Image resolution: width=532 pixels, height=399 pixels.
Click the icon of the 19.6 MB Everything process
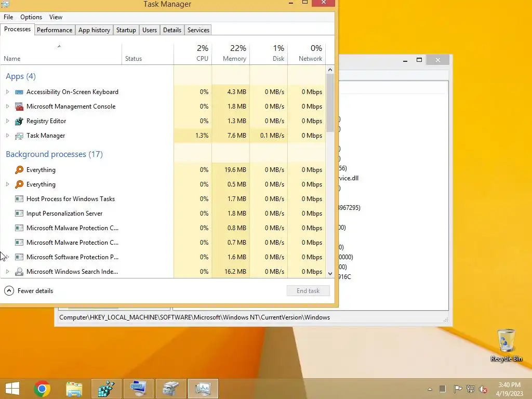coord(19,170)
